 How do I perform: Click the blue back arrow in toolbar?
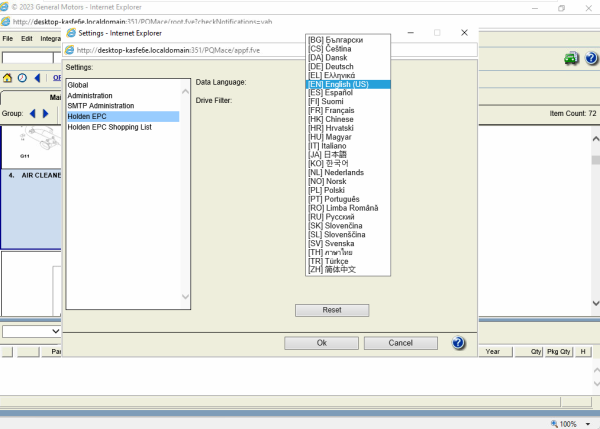[x=37, y=77]
